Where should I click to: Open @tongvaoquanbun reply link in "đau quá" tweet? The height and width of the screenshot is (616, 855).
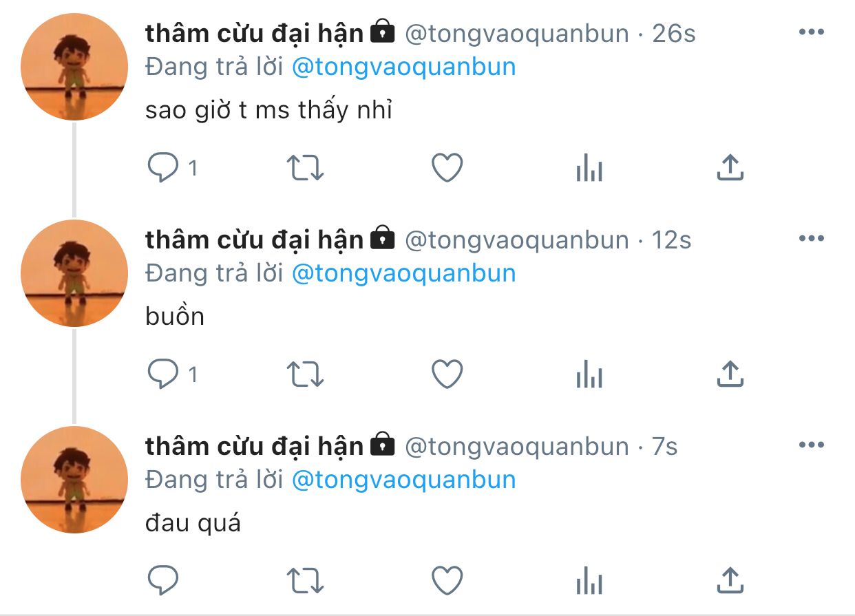tap(404, 480)
